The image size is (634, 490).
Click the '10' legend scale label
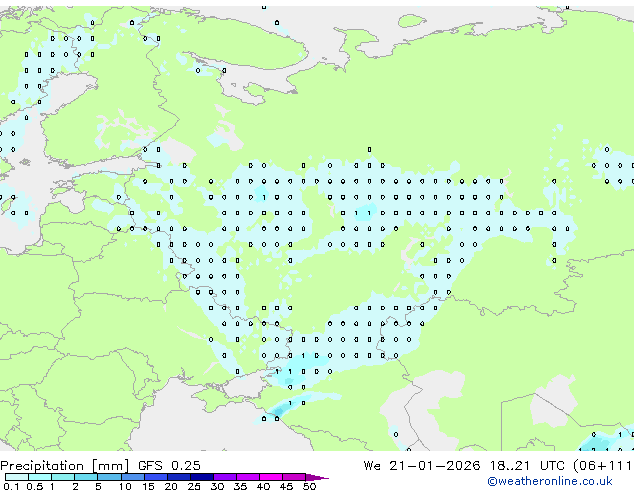pyautogui.click(x=125, y=486)
